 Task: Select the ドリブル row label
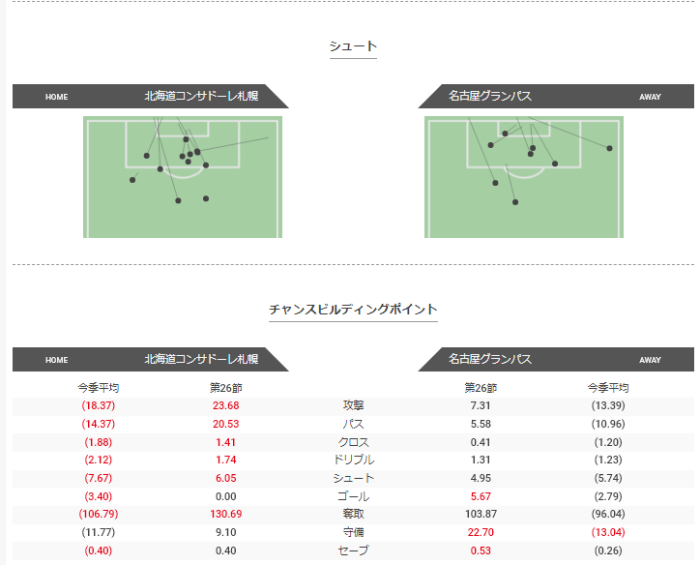point(354,460)
